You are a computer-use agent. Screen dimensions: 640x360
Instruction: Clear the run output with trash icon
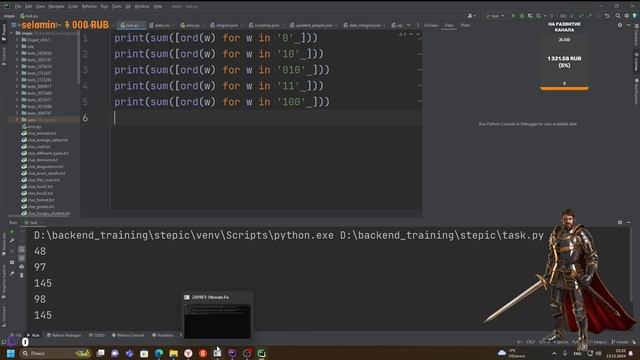pyautogui.click(x=22, y=275)
